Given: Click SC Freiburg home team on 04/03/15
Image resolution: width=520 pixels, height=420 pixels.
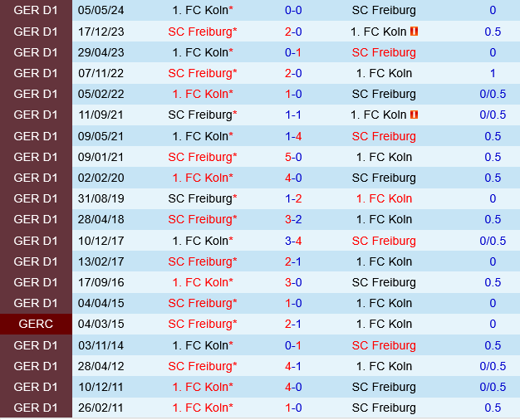Looking at the screenshot, I should pos(202,325).
